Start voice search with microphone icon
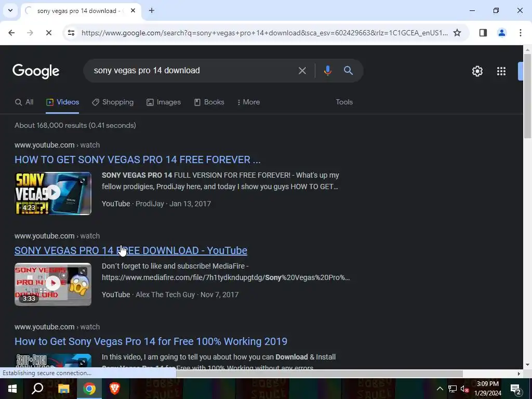 coord(327,71)
